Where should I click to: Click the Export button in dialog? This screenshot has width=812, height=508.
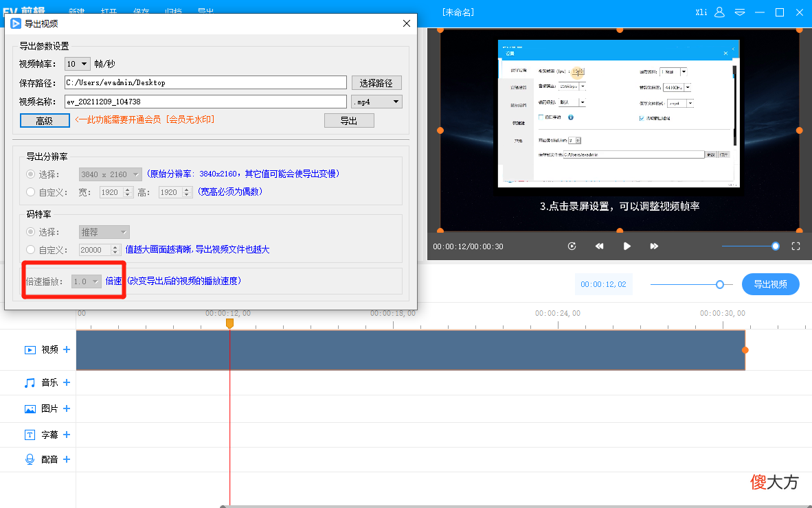tap(349, 121)
